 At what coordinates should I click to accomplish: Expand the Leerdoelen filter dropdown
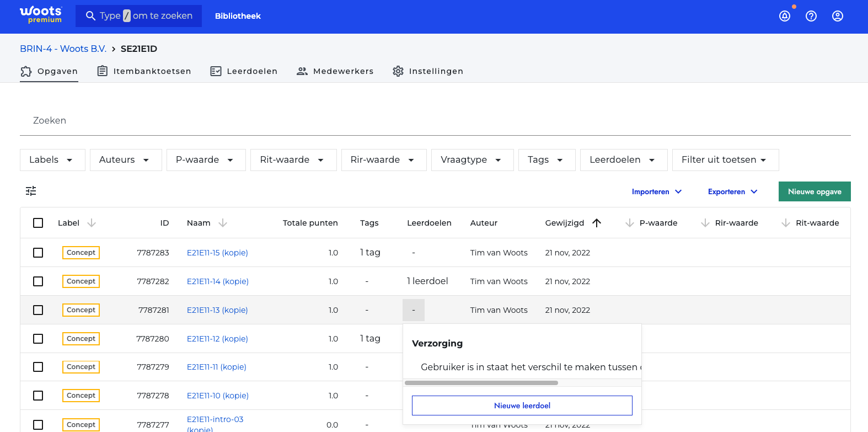point(624,160)
